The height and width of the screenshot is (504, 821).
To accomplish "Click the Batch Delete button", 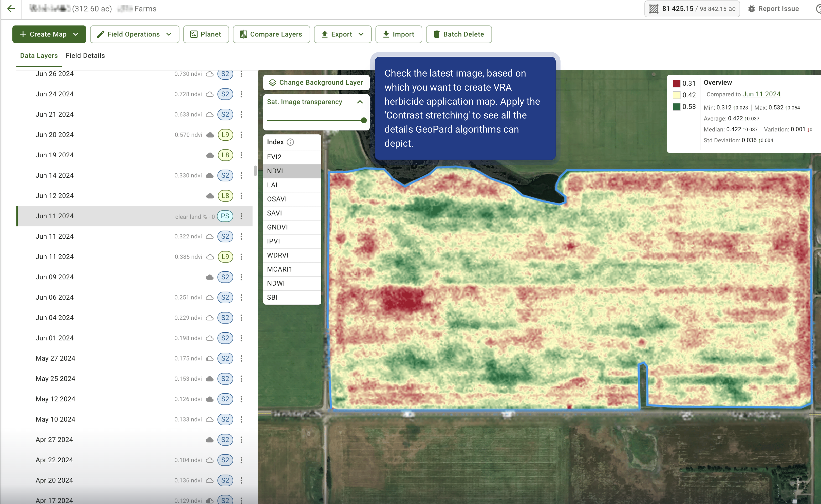I will 458,34.
